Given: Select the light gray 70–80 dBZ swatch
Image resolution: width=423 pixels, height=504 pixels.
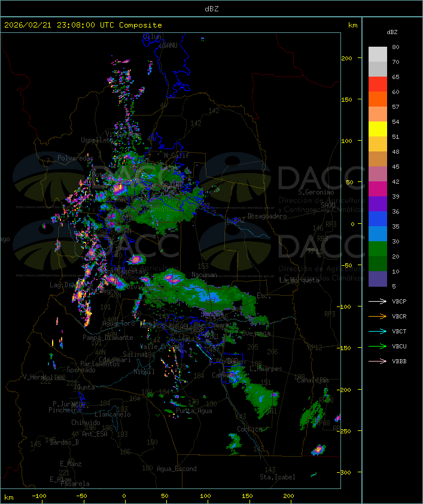Looking at the screenshot, I should pos(378,54).
